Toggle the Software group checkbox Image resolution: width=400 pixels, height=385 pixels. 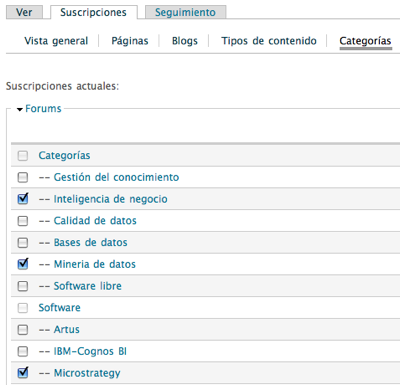23,308
